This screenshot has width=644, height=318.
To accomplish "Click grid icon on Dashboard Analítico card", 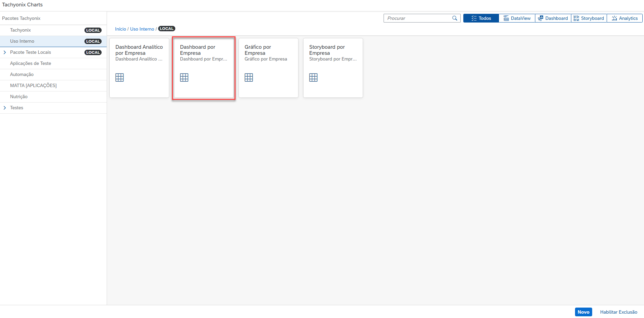I will pos(119,78).
